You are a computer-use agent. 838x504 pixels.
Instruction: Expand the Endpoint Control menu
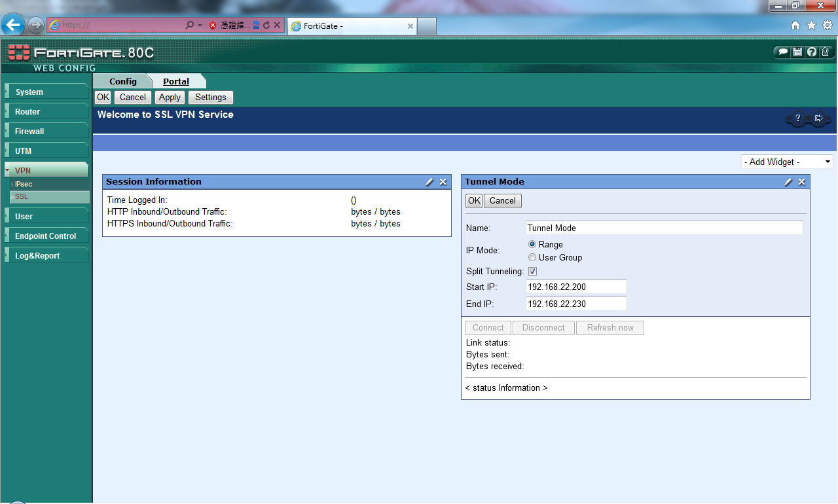coord(46,236)
